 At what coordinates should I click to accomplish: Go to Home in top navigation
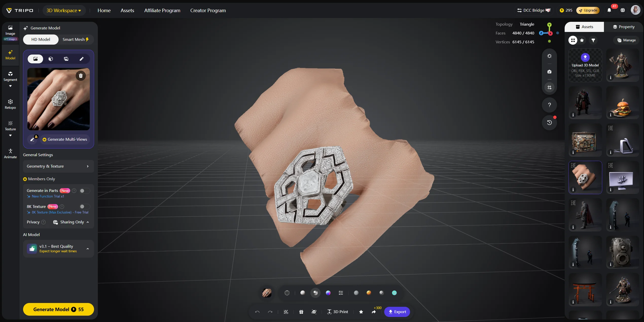click(104, 10)
